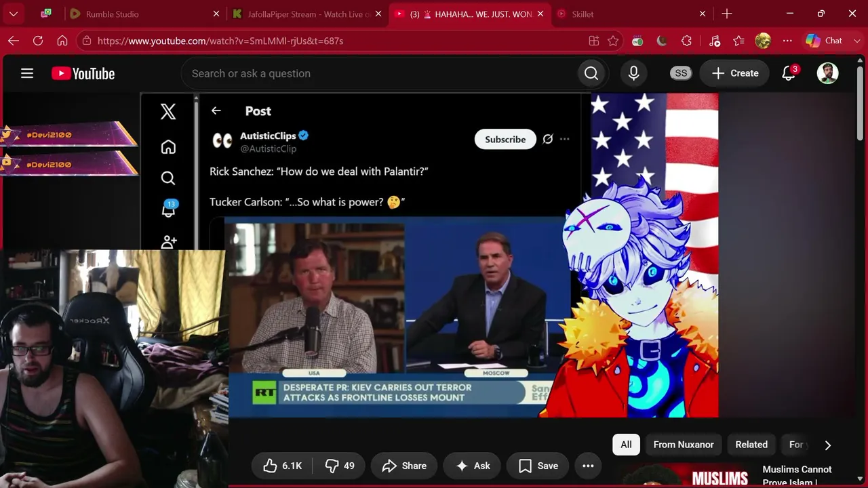868x488 pixels.
Task: Click the YouTube search magnifier button
Action: click(x=591, y=73)
